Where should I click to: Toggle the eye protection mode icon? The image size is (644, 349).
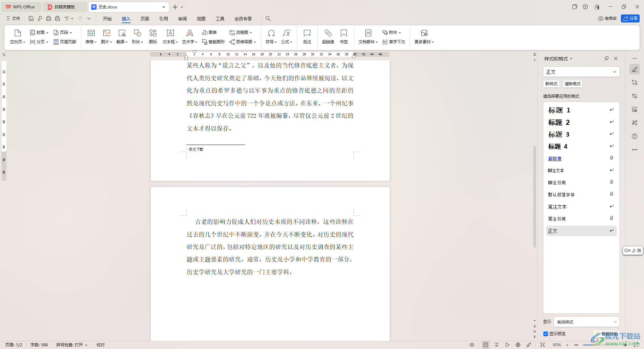click(x=472, y=345)
